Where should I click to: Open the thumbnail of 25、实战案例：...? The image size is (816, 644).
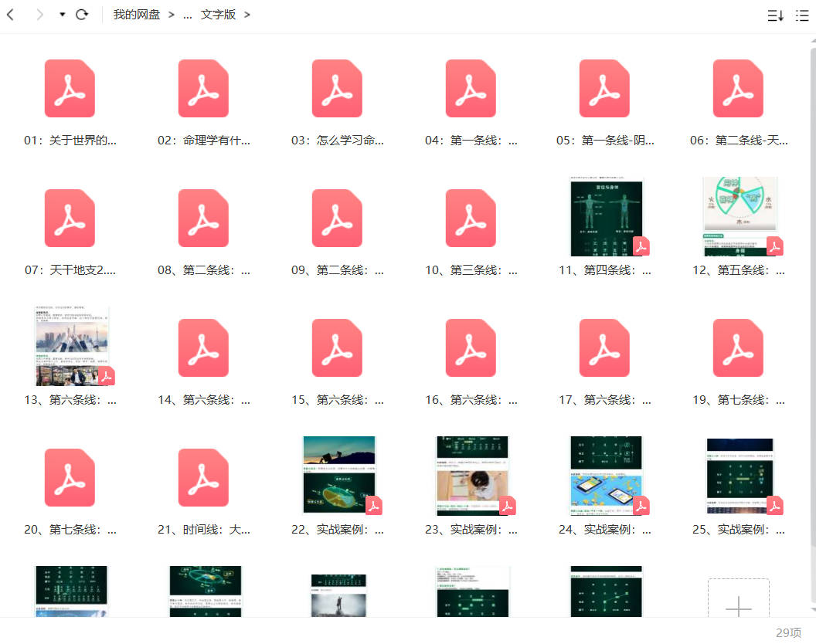740,476
